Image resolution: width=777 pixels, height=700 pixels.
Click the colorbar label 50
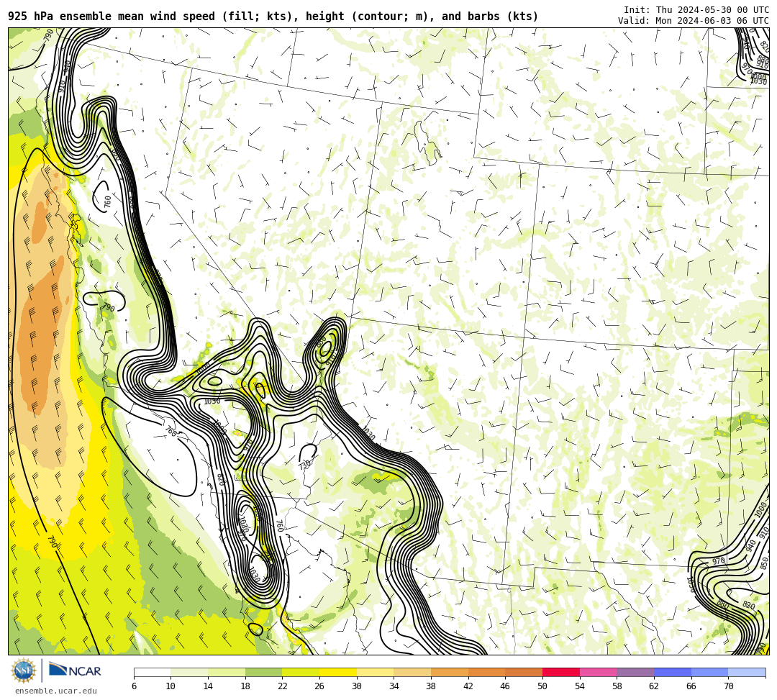tap(542, 686)
